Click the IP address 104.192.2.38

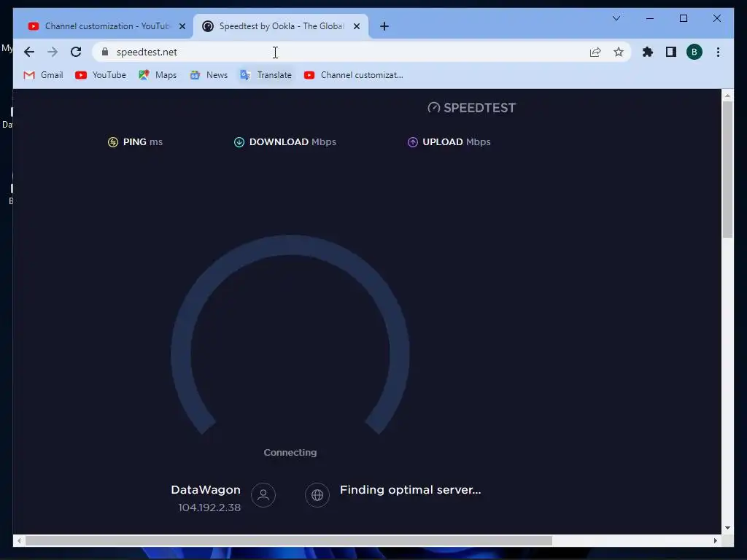point(209,507)
